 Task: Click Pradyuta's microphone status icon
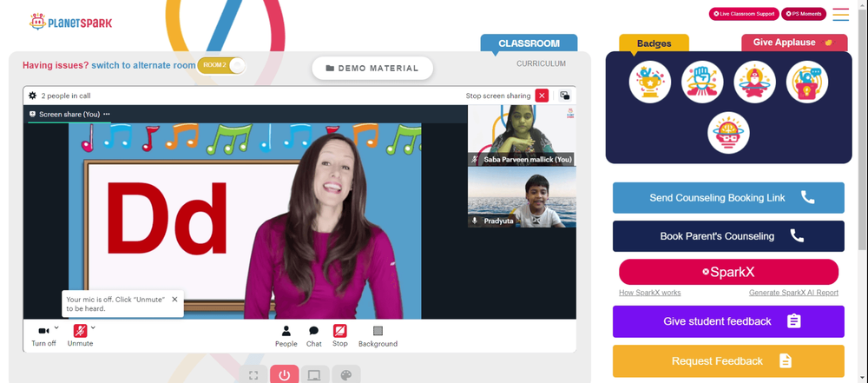[475, 221]
